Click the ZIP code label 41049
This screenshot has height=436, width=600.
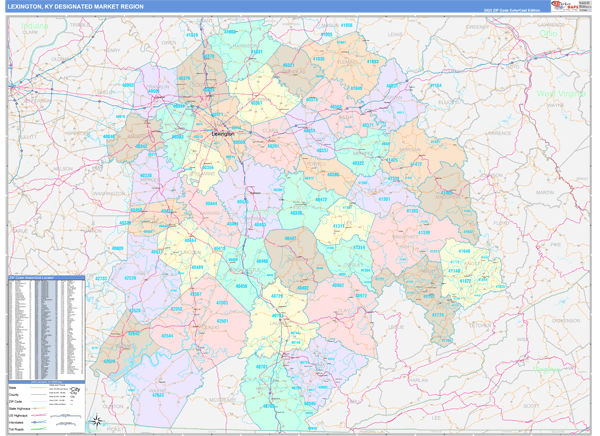tap(356, 88)
